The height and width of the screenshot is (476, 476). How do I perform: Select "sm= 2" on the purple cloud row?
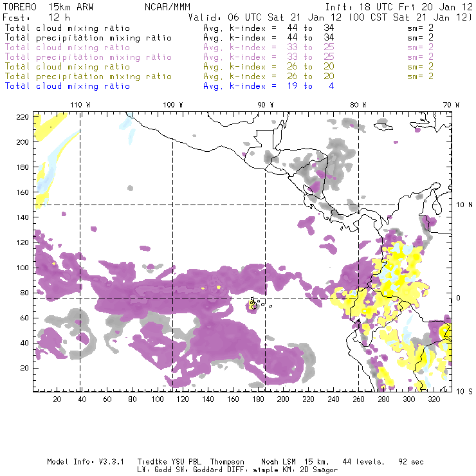(421, 48)
